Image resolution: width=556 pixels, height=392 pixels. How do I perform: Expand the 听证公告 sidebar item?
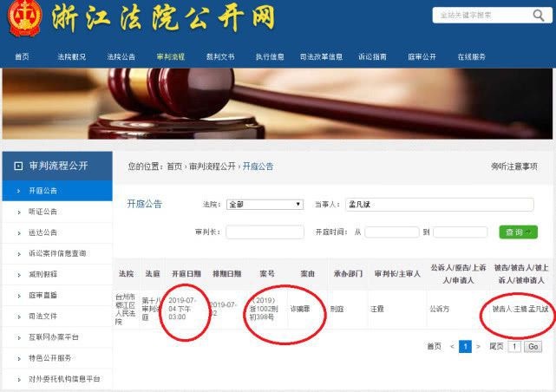pyautogui.click(x=43, y=211)
